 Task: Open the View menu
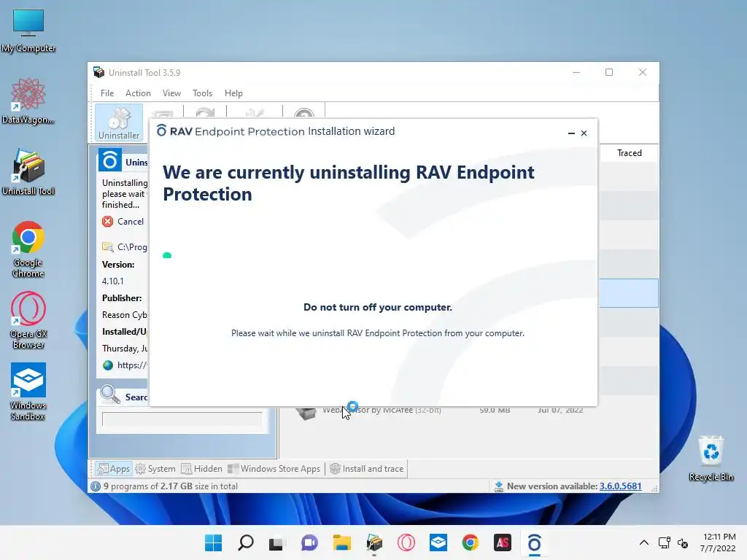click(171, 93)
